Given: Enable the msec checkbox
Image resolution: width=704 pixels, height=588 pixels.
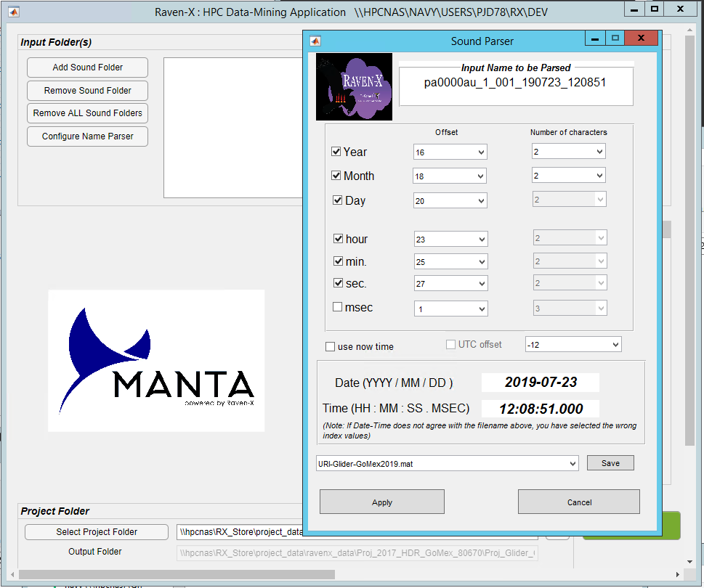Looking at the screenshot, I should [x=337, y=307].
